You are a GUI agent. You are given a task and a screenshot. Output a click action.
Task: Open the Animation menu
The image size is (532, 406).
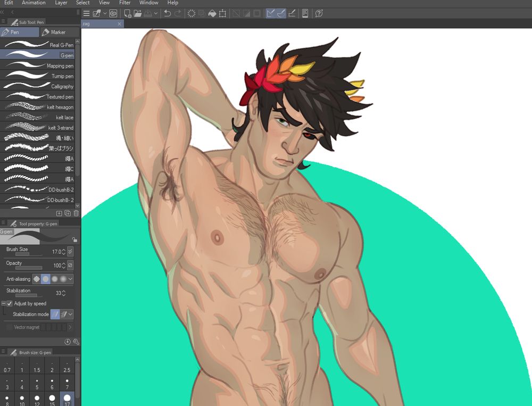(x=34, y=3)
